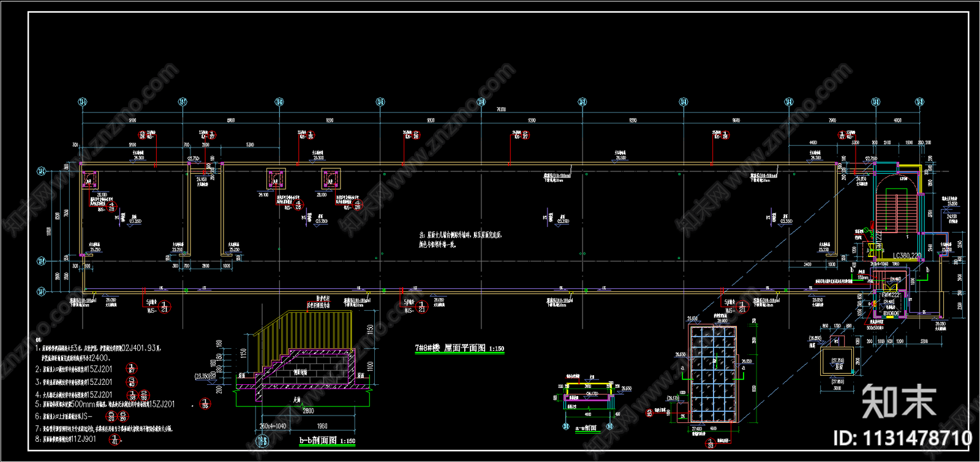Click the glass skylight grid detail drawing
980x462 pixels.
tap(714, 373)
